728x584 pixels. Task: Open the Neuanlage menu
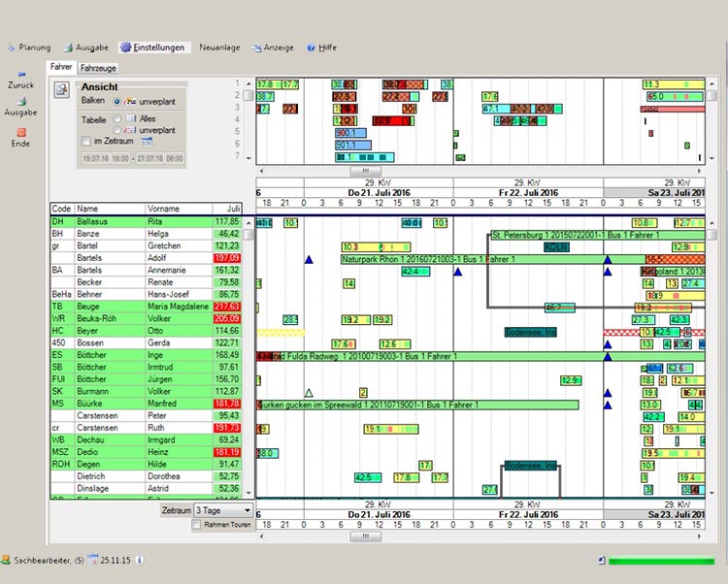pyautogui.click(x=219, y=48)
